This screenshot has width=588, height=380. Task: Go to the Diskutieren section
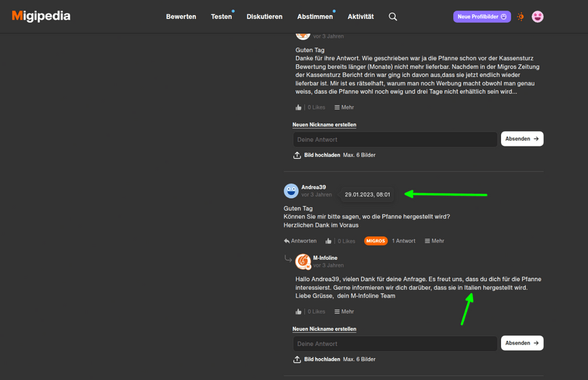coord(265,17)
